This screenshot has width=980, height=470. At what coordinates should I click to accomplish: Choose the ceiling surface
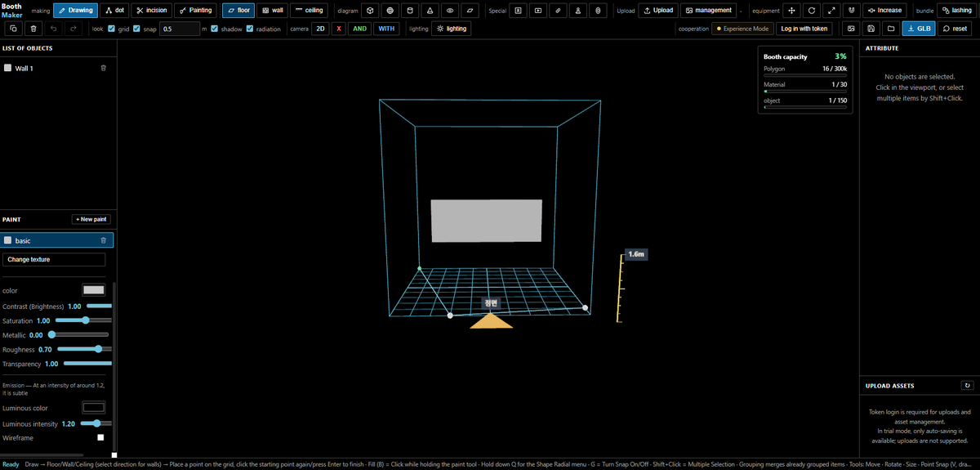(309, 11)
